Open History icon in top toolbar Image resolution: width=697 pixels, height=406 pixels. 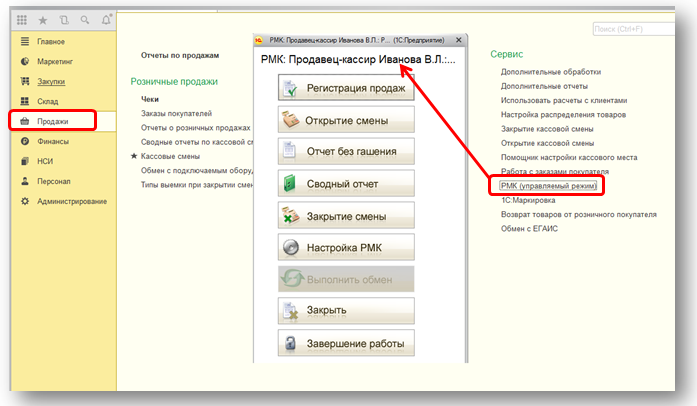click(64, 20)
